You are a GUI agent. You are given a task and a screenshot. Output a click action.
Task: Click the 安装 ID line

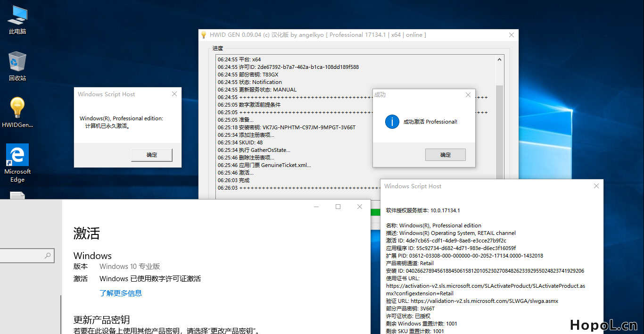(x=485, y=271)
